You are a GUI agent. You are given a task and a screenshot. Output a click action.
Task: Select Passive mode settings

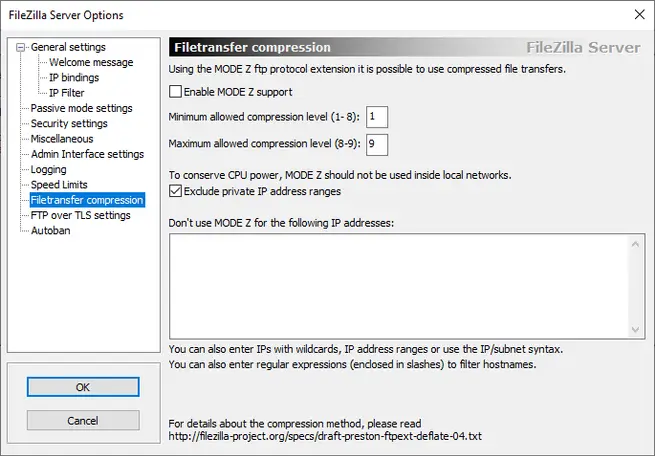click(x=81, y=108)
